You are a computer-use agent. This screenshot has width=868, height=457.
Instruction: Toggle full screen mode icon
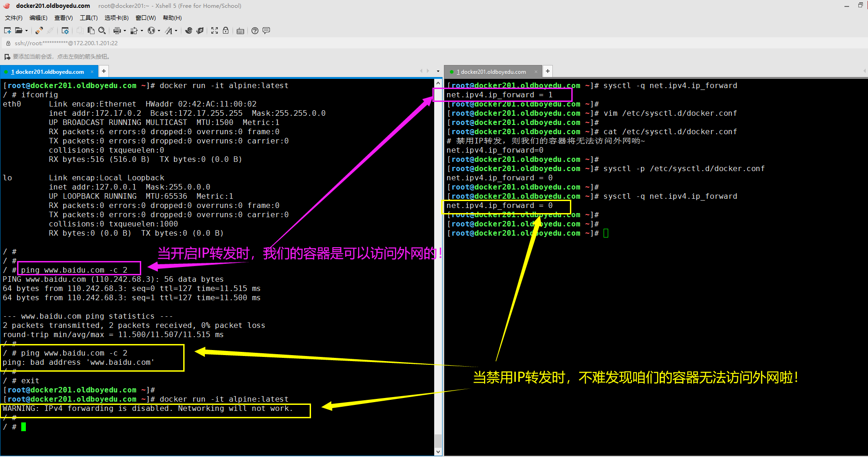coord(215,30)
